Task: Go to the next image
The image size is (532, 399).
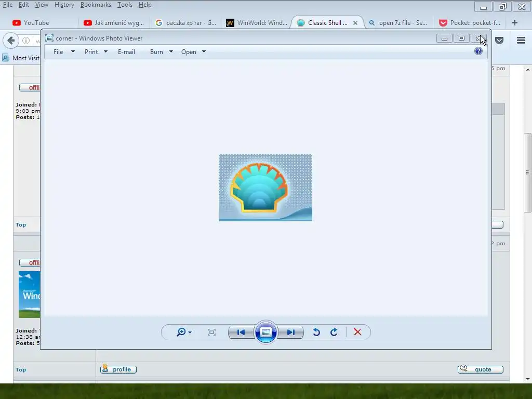Action: (x=291, y=332)
